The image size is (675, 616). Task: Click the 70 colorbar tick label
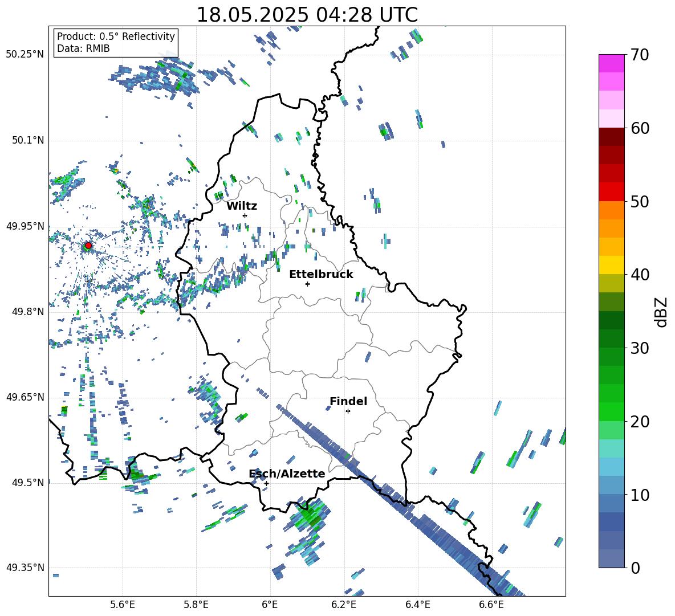tap(640, 55)
